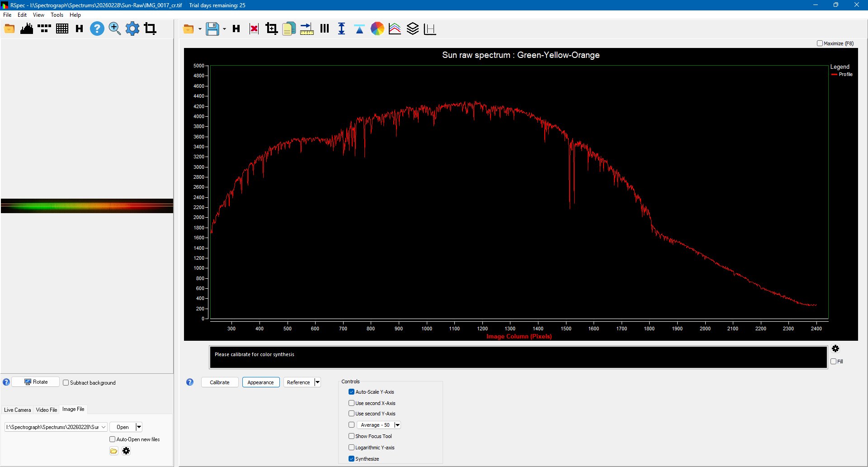
Task: Click the stacked layers icon
Action: (413, 29)
